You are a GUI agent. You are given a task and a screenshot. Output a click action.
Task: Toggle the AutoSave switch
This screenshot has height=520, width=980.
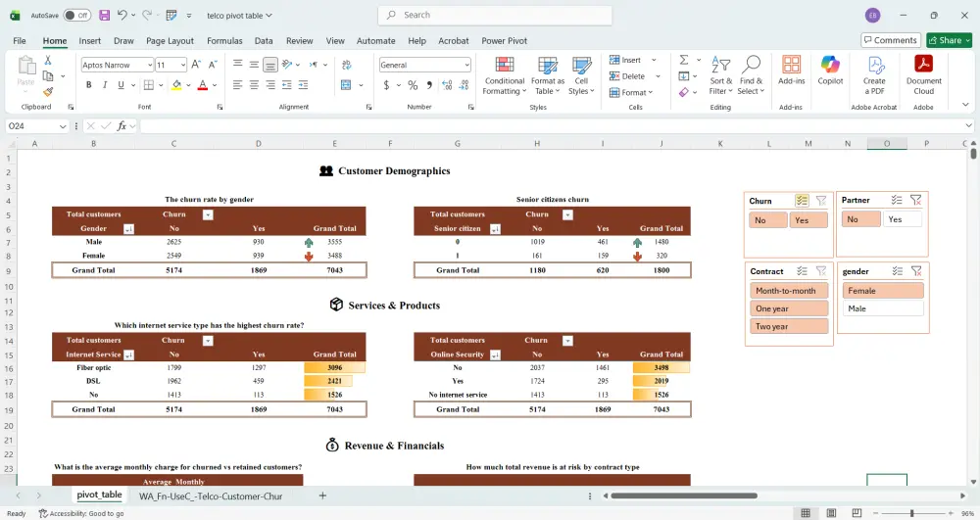[76, 15]
